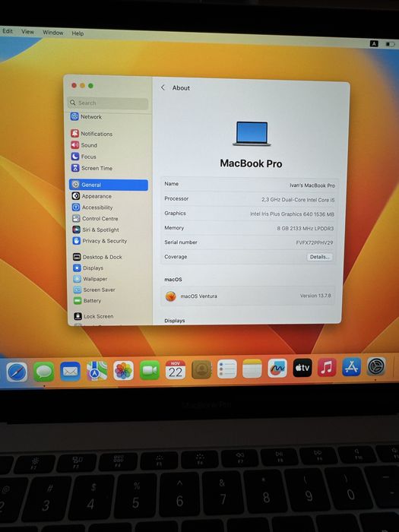The height and width of the screenshot is (532, 399).
Task: Open Calendar showing Nov 22 in Dock
Action: point(176,370)
